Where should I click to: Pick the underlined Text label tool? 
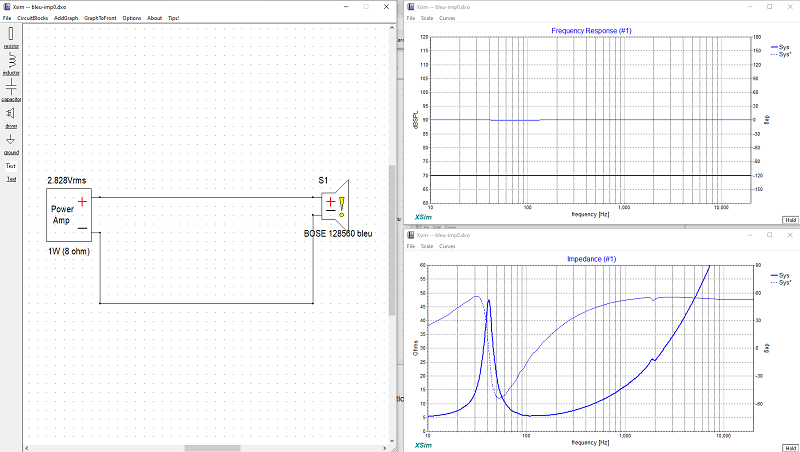click(11, 179)
